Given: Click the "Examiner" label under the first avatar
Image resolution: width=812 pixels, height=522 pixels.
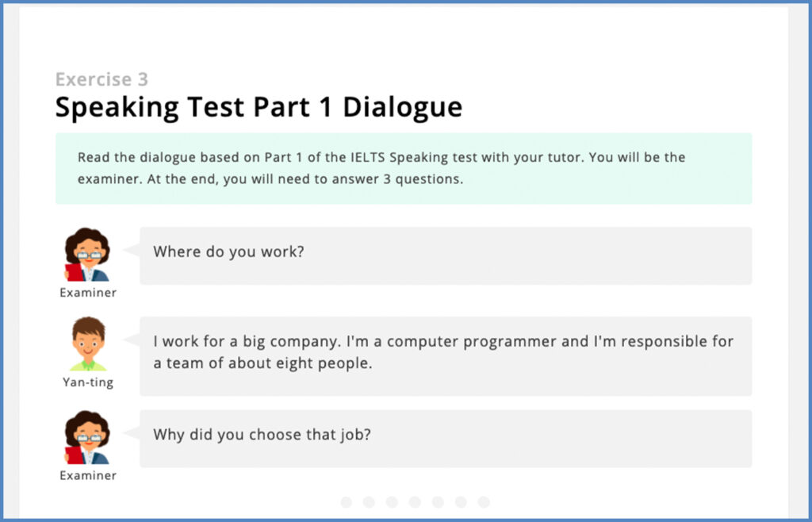Looking at the screenshot, I should (x=88, y=293).
